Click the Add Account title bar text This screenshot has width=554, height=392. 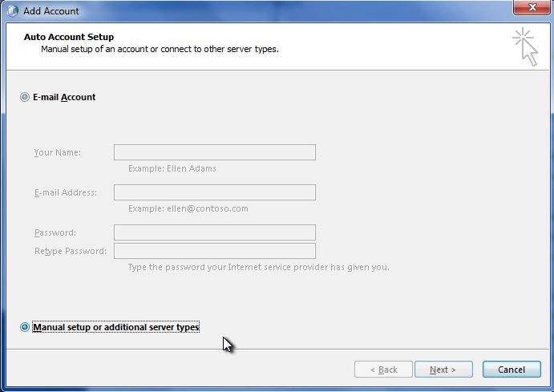(x=51, y=11)
